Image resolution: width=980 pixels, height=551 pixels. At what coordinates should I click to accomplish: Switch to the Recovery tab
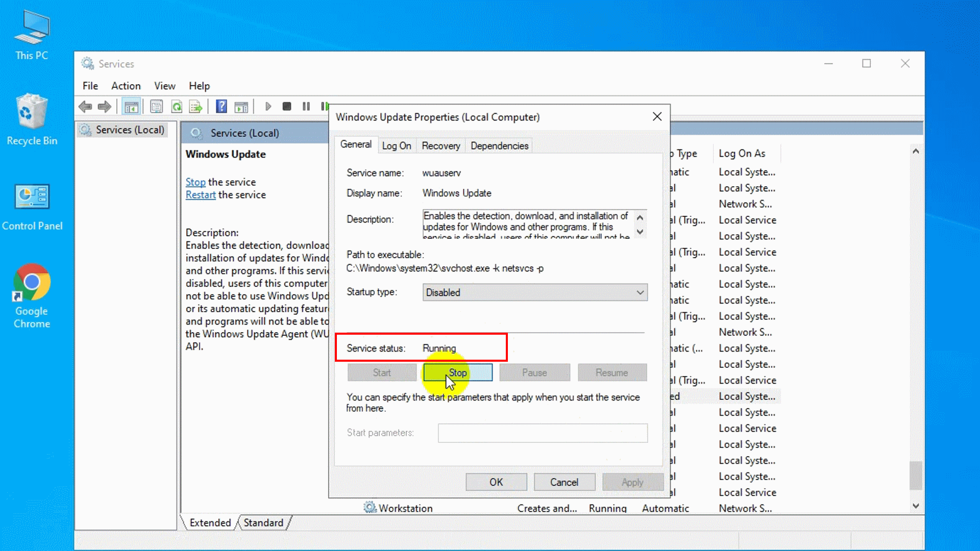[x=441, y=145]
